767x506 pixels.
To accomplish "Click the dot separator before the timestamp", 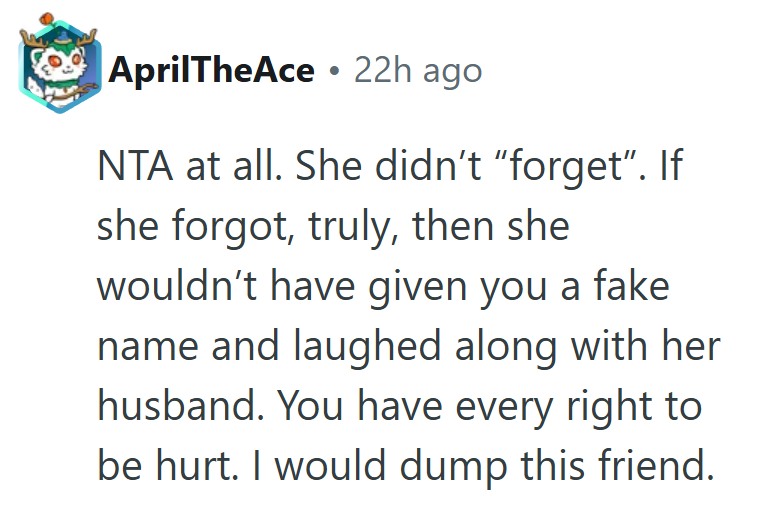I will pos(335,72).
